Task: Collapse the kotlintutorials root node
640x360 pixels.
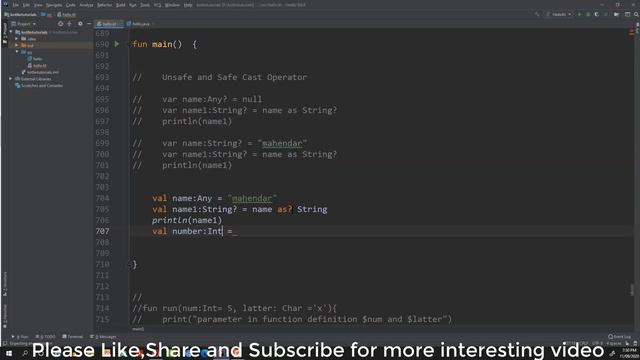Action: click(11, 32)
